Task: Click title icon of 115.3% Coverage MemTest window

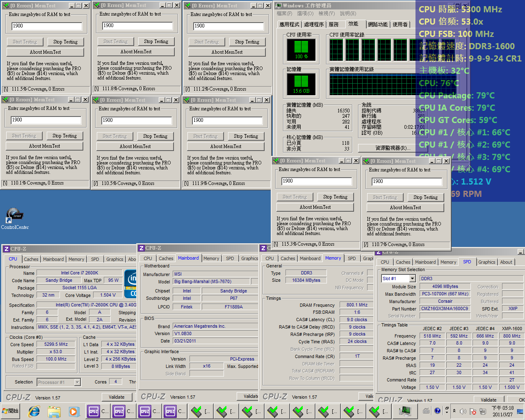Action: [276, 160]
